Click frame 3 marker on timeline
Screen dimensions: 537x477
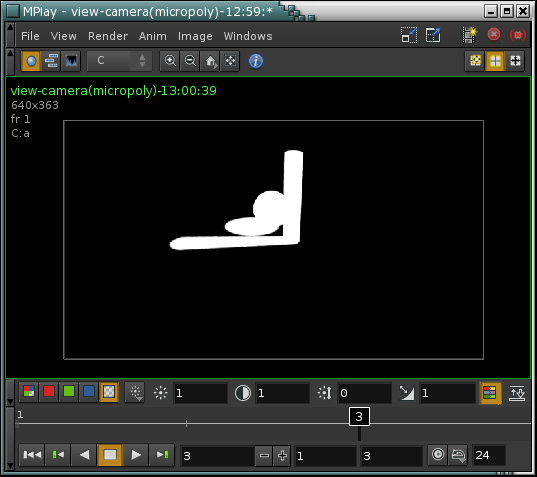(359, 417)
